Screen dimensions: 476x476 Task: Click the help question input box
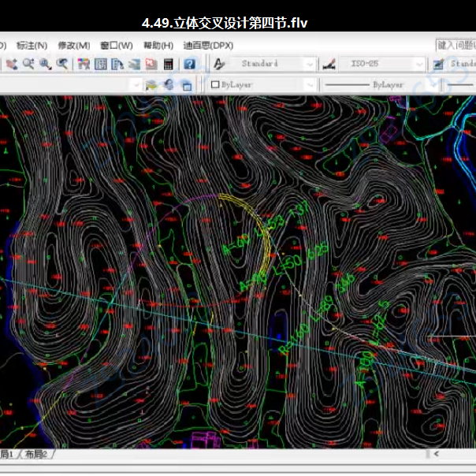456,45
